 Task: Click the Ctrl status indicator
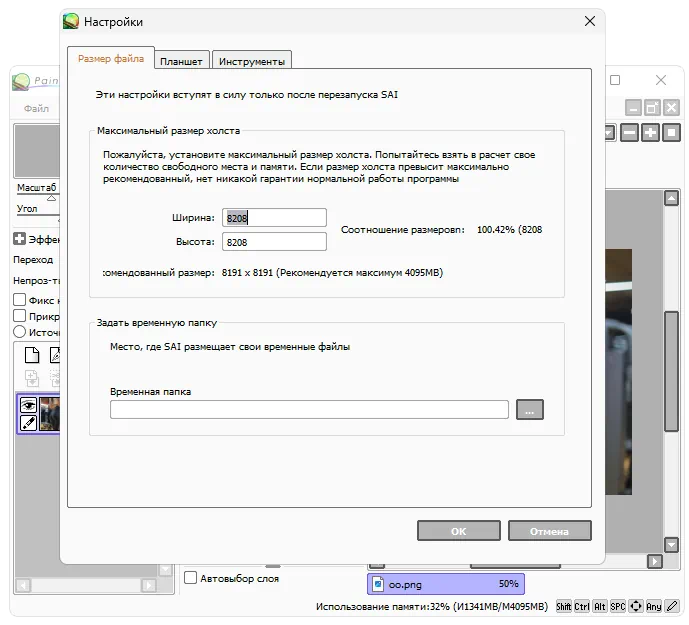[582, 607]
